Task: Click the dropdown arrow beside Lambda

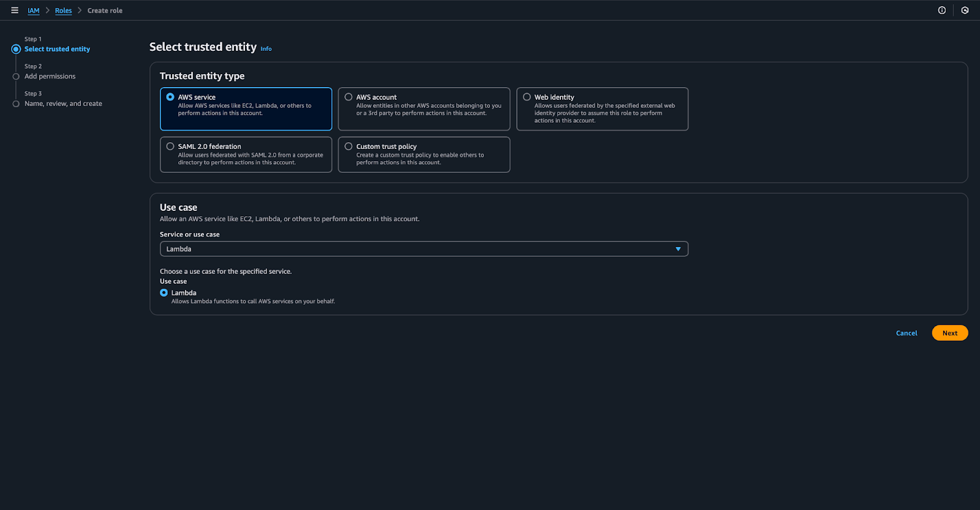Action: (x=678, y=249)
